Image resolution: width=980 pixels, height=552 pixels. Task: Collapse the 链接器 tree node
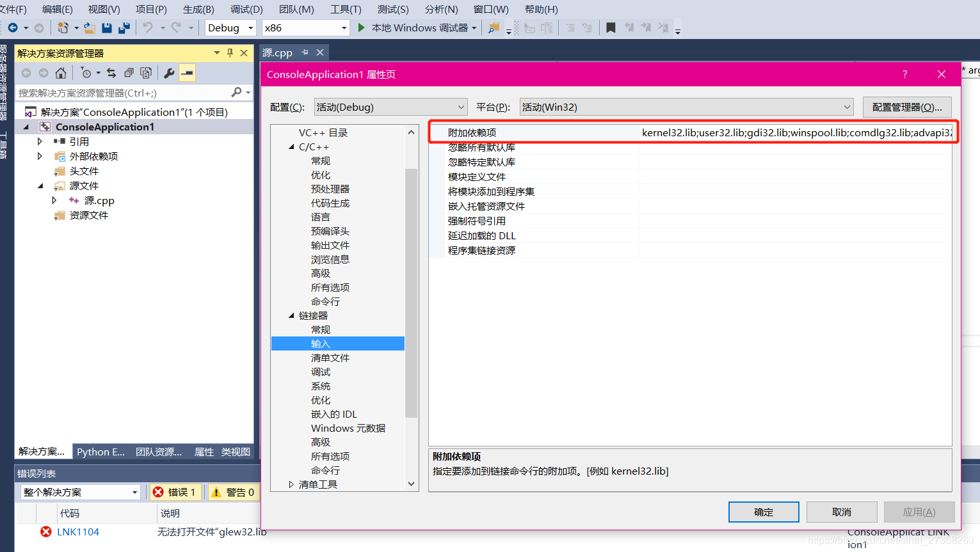(292, 316)
